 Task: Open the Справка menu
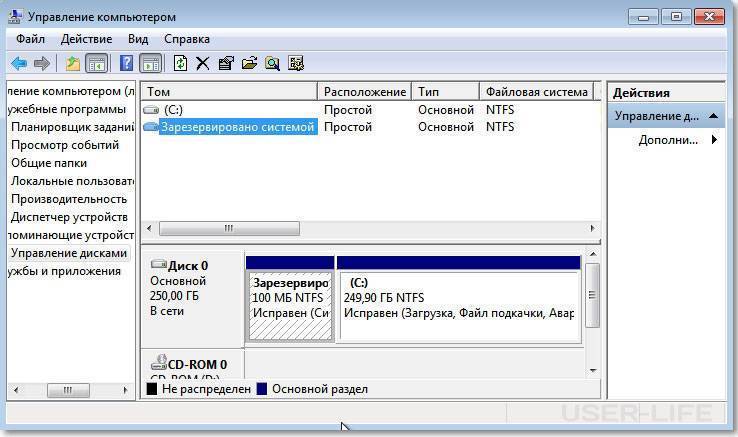(x=187, y=39)
